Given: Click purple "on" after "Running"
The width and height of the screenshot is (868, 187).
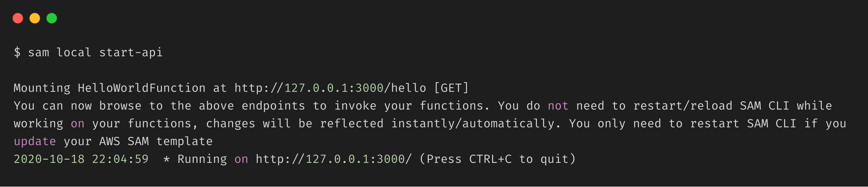Looking at the screenshot, I should tap(241, 159).
